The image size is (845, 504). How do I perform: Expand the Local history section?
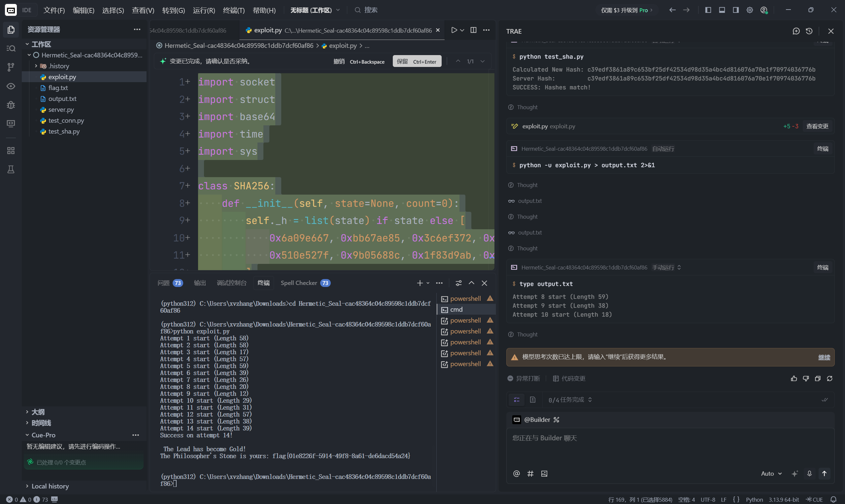[50, 486]
